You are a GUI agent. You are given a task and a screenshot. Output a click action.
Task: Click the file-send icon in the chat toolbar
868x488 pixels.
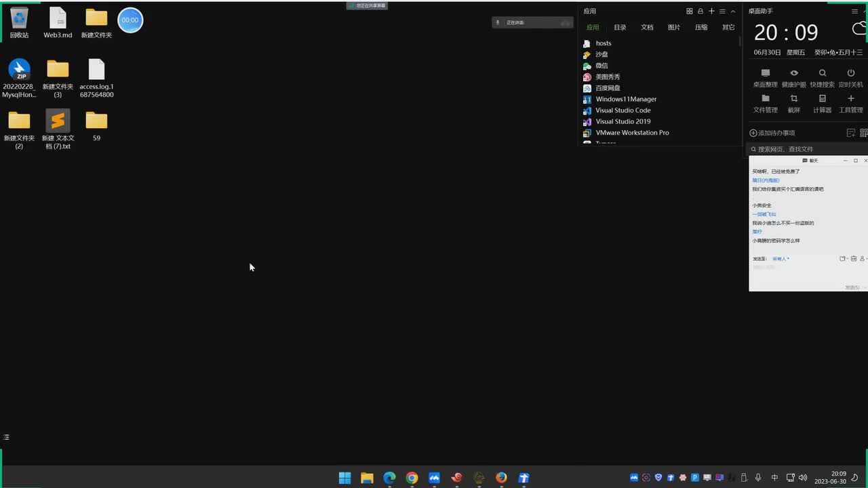[843, 258]
